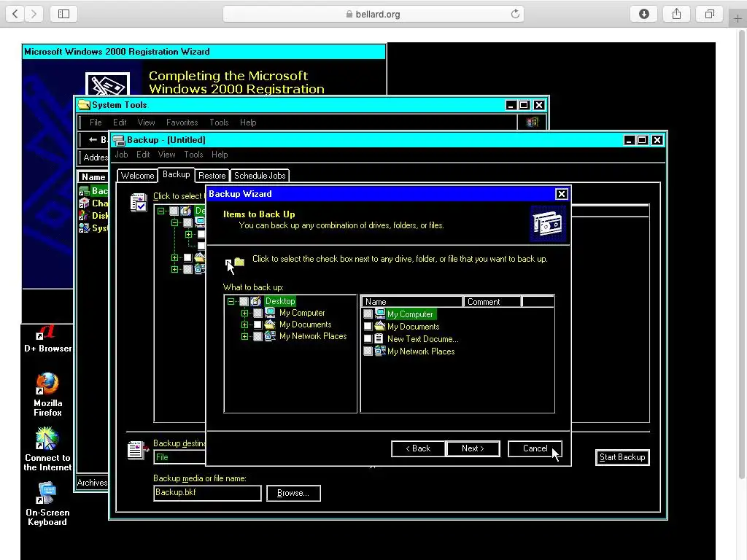
Task: Check My Documents checkbox in right list
Action: 368,327
